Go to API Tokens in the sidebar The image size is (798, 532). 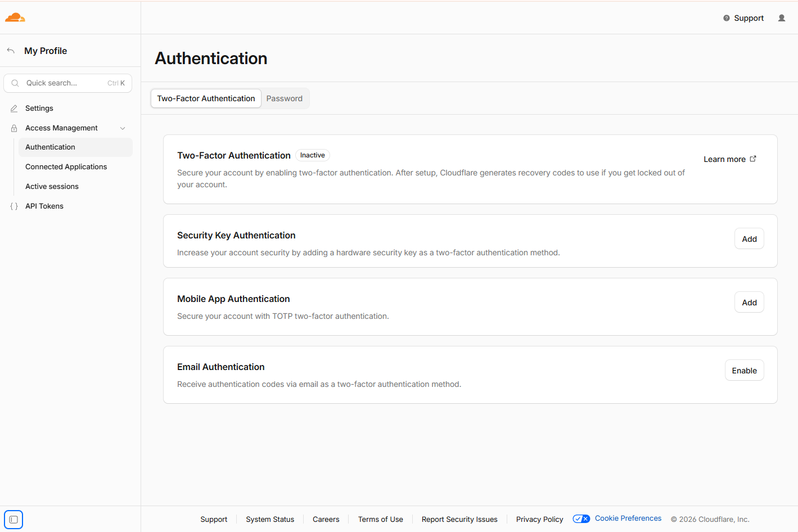click(x=44, y=206)
